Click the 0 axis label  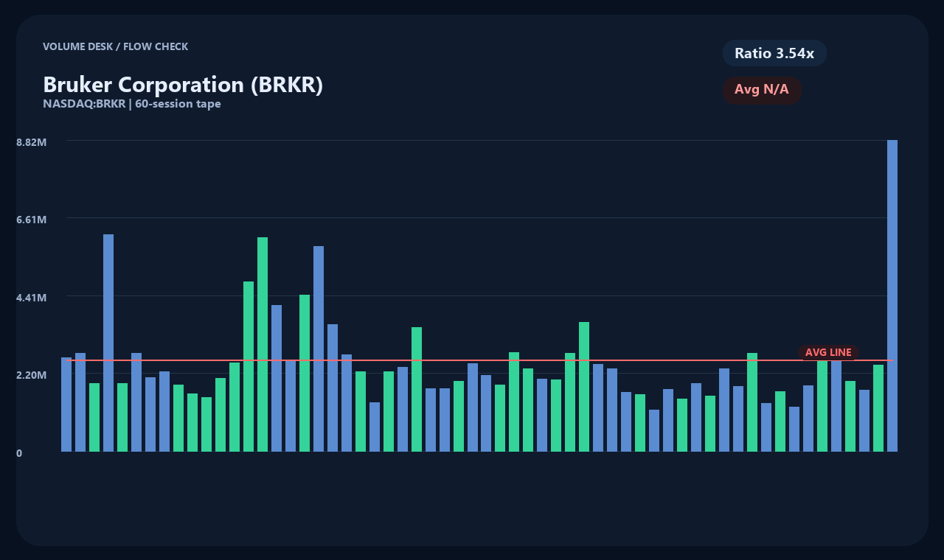(19, 453)
